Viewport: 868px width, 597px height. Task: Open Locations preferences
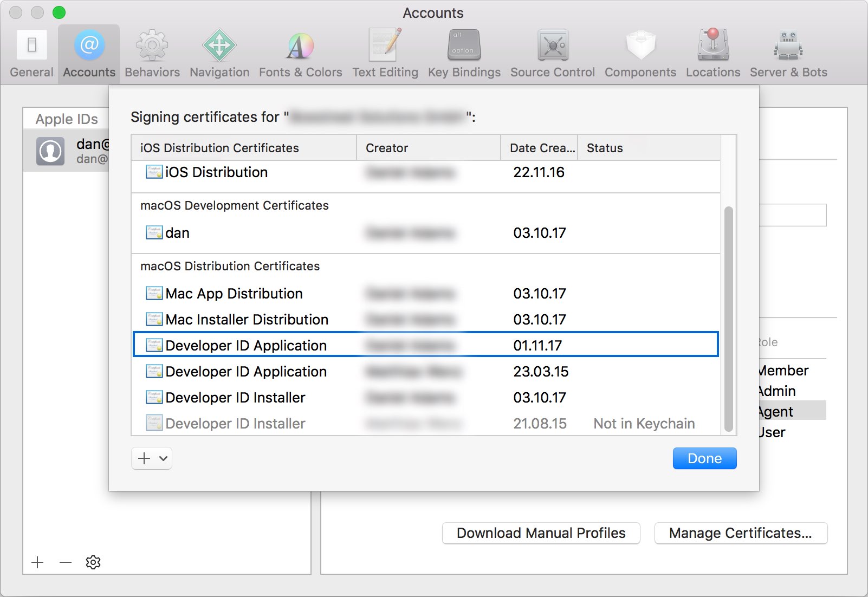(x=713, y=54)
